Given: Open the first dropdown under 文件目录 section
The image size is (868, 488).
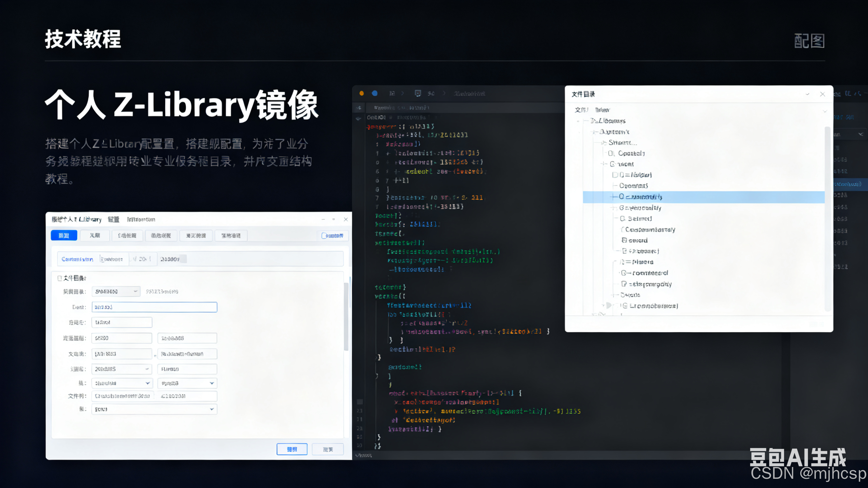Looking at the screenshot, I should [x=116, y=292].
